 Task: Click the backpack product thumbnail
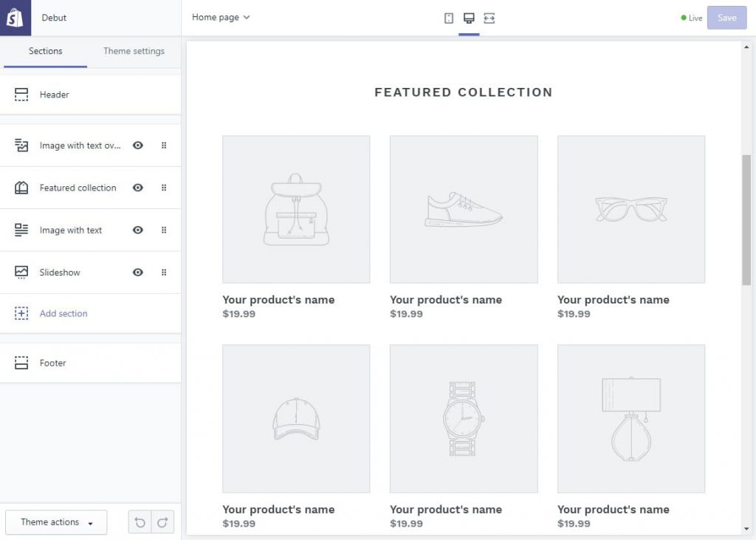pyautogui.click(x=296, y=209)
